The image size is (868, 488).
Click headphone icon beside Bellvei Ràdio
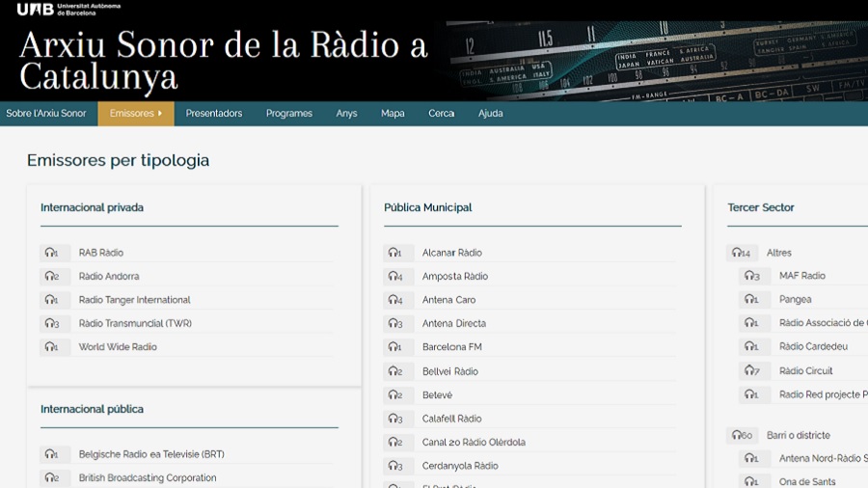[398, 371]
